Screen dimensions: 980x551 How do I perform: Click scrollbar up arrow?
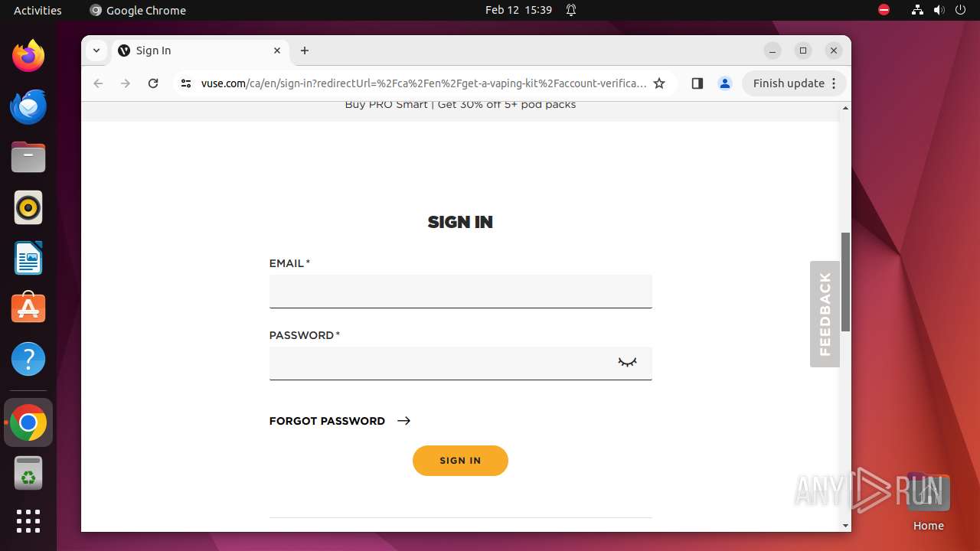[845, 108]
